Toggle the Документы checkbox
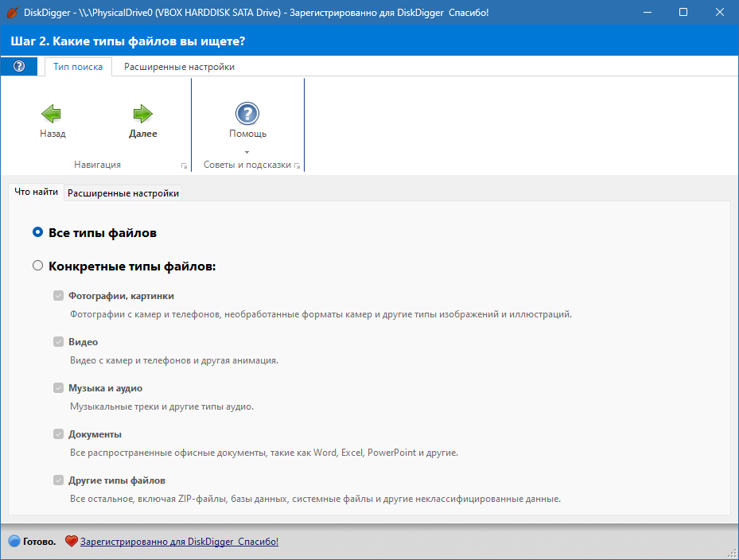The height and width of the screenshot is (560, 739). [x=58, y=434]
